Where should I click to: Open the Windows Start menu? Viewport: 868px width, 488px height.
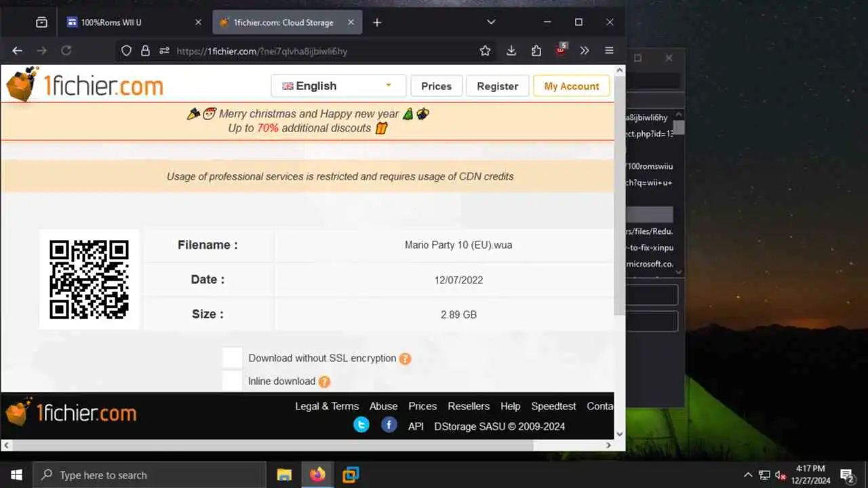click(x=16, y=475)
